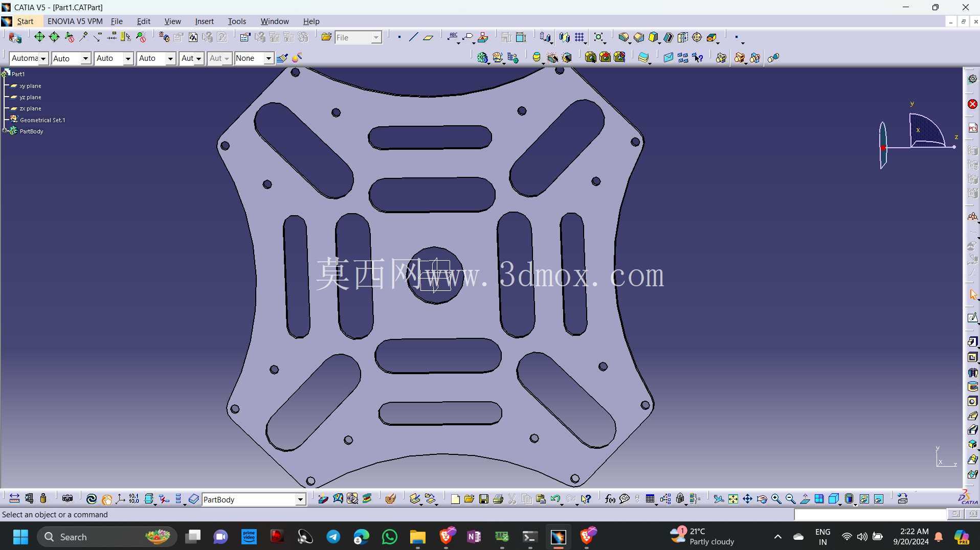980x550 pixels.
Task: Click the Axis System icon
Action: pyautogui.click(x=121, y=499)
